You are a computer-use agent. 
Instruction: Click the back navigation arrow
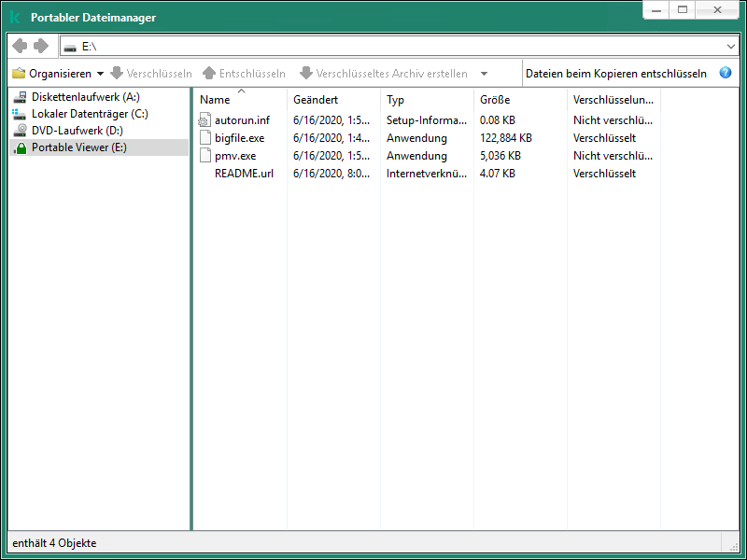pos(19,45)
